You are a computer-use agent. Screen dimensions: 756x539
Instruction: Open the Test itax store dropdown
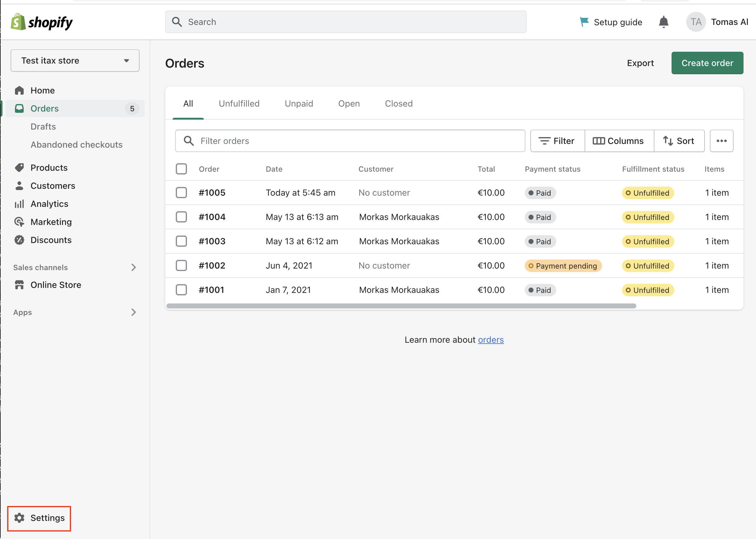75,60
